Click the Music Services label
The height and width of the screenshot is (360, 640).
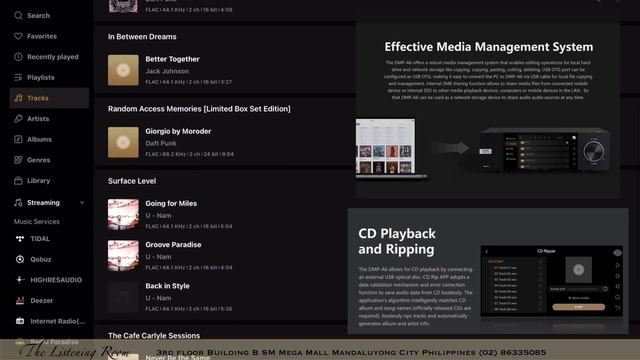(37, 222)
